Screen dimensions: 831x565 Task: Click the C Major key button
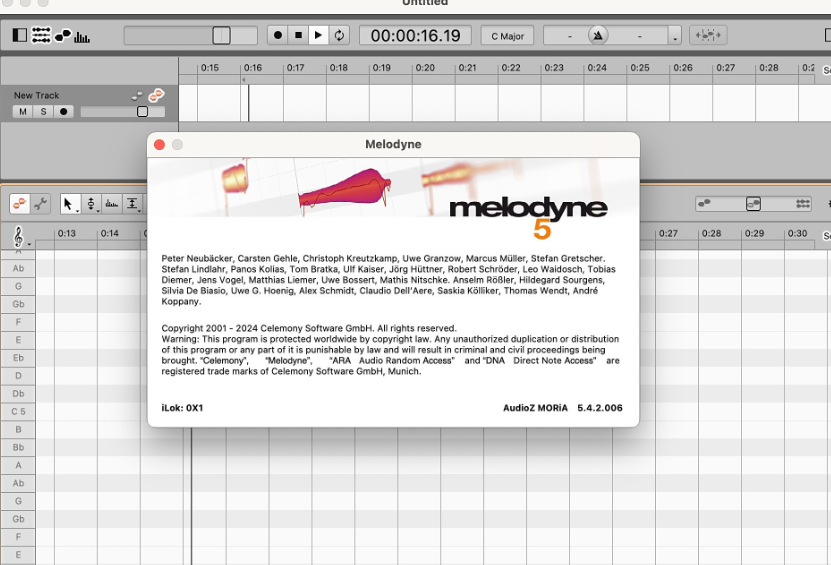507,36
